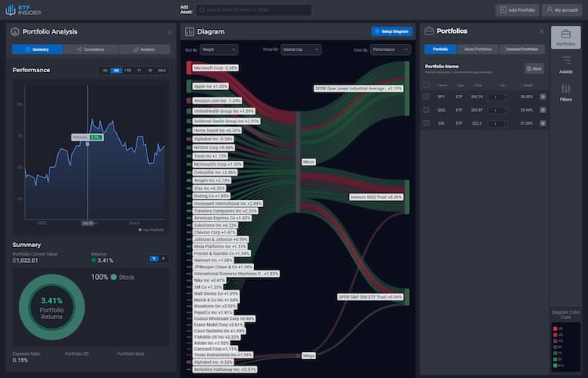This screenshot has height=378, width=588.
Task: Toggle the select-all checkbox in table header
Action: point(427,85)
